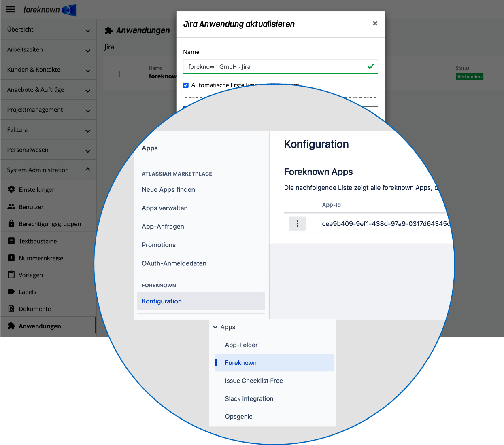The image size is (504, 445).
Task: Open OAuth-Anmeldedaten link
Action: tap(174, 263)
